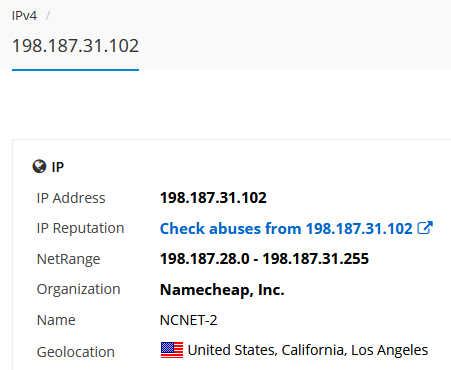Click the NetRange value 198.187.28.0 - 198.187.31.255

pyautogui.click(x=264, y=259)
